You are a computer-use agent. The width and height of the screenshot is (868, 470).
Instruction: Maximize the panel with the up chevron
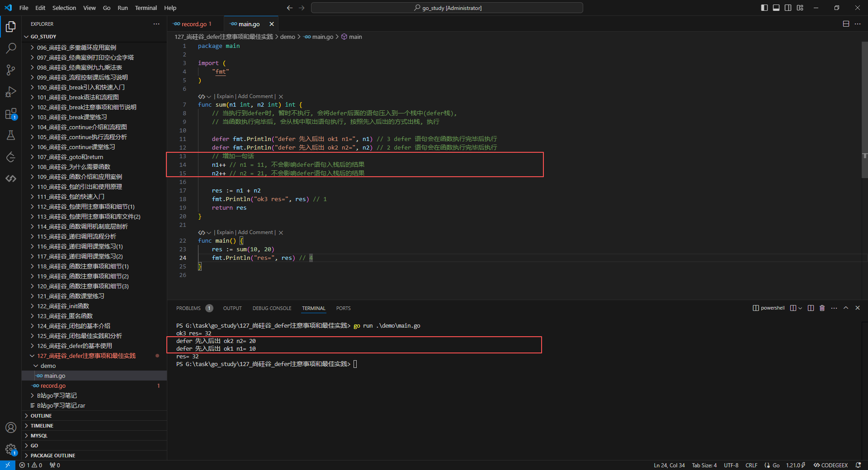(846, 308)
